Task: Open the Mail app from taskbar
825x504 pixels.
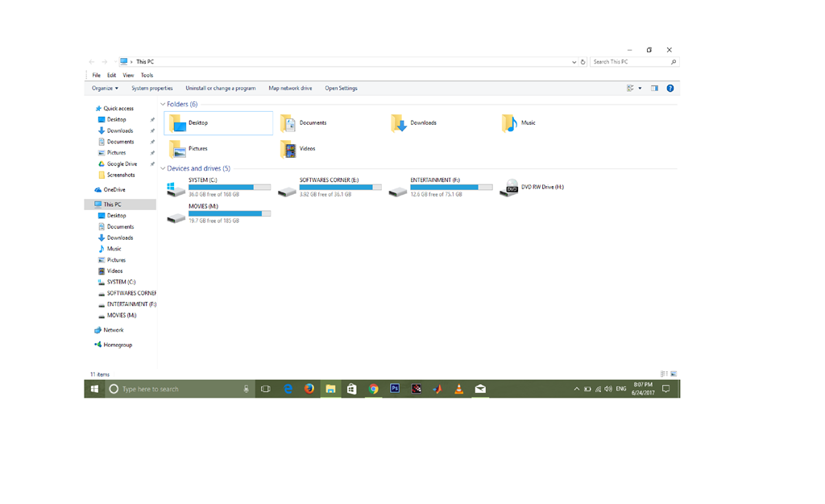Action: (x=480, y=389)
